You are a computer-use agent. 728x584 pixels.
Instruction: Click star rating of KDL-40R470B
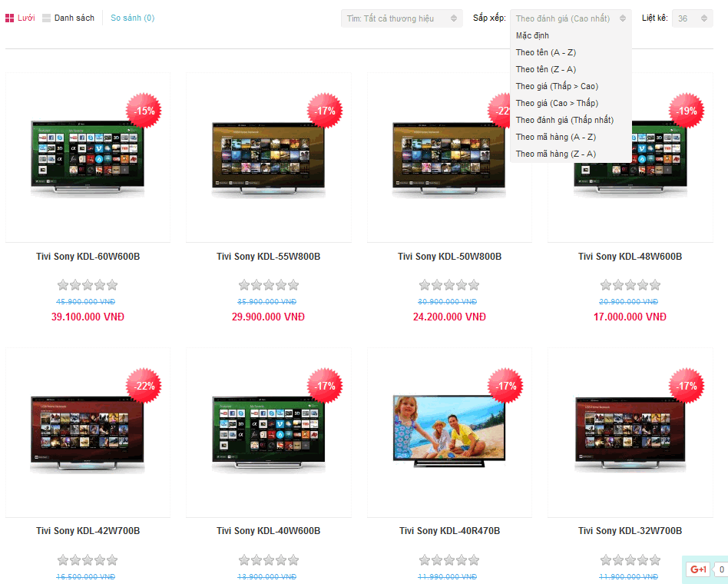[449, 560]
